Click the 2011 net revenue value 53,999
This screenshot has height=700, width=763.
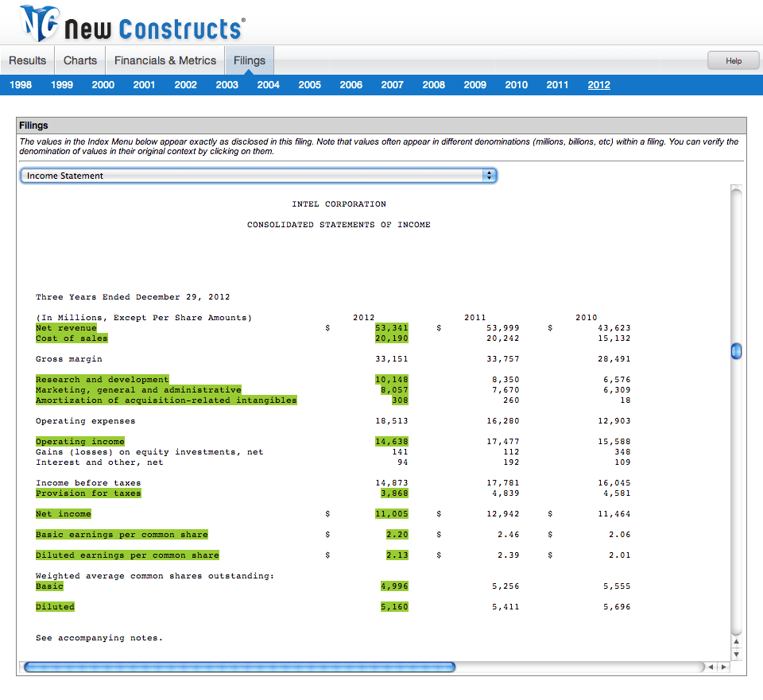[503, 328]
